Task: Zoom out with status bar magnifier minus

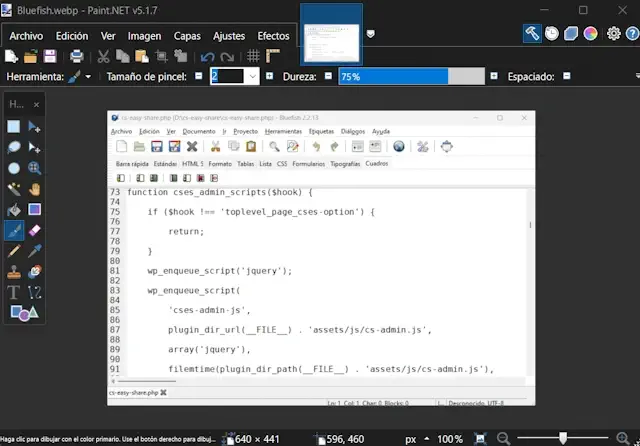Action: click(x=504, y=439)
